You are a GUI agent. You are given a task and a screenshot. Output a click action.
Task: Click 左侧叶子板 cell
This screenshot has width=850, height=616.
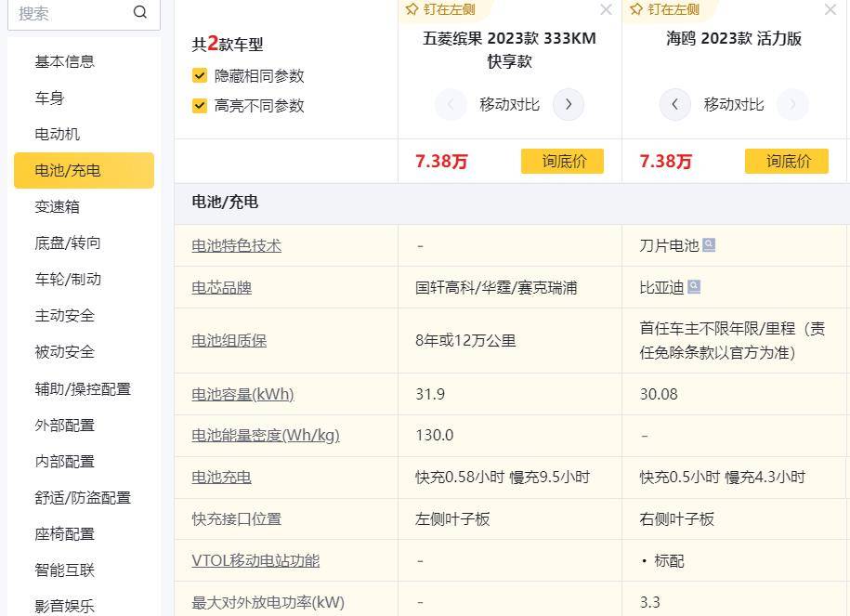[452, 519]
